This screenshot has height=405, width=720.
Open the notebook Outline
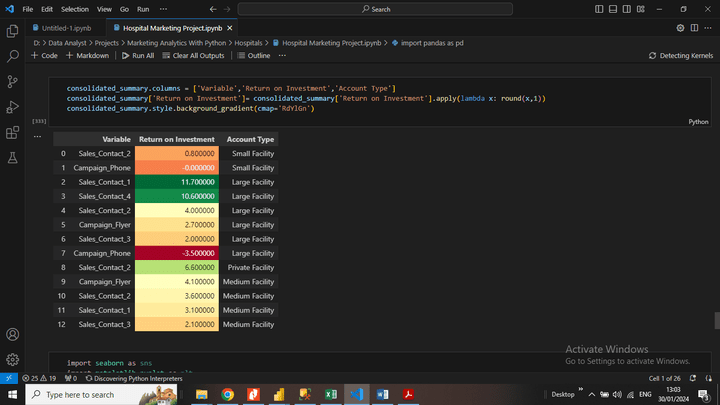point(253,56)
